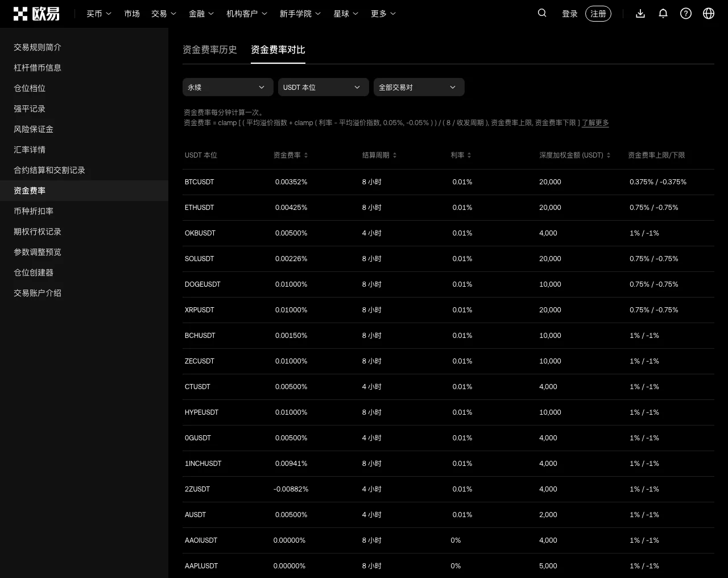Go to 市场 in top navigation
This screenshot has height=578, width=728.
(x=132, y=14)
